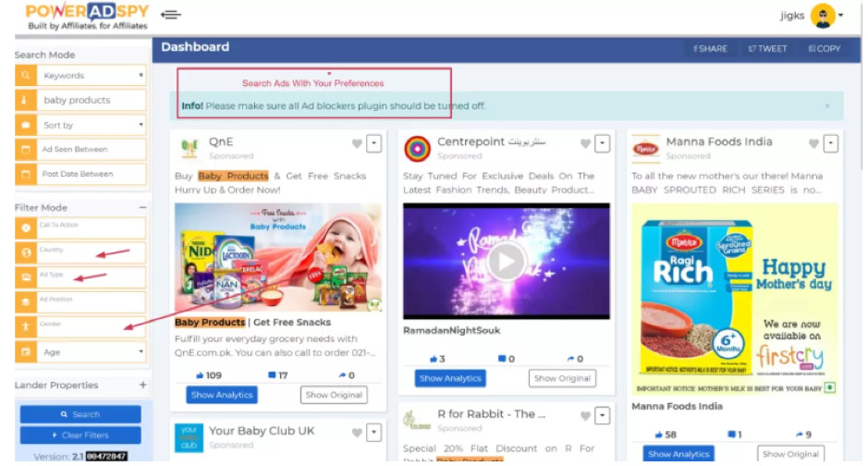Open the Country filter field

[x=92, y=253]
